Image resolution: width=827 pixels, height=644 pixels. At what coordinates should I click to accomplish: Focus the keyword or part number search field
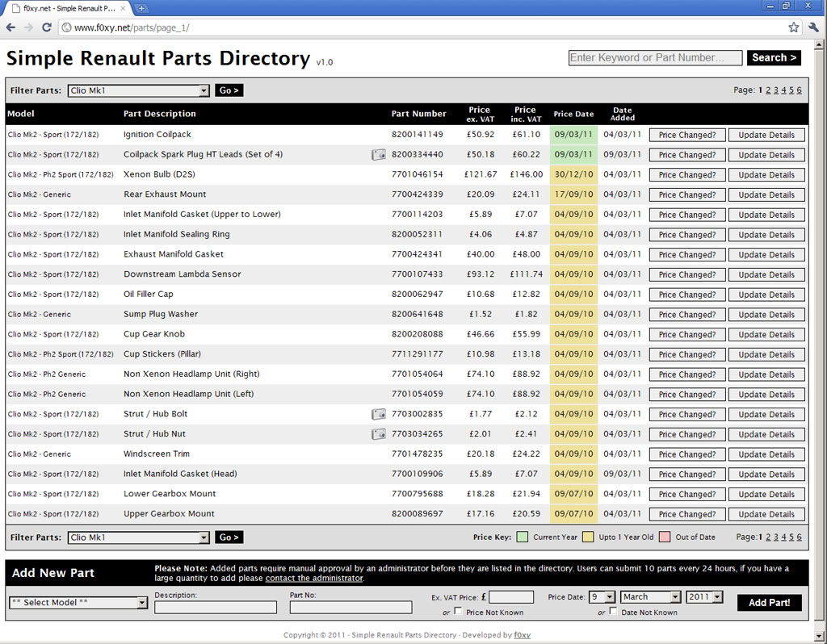pos(655,58)
